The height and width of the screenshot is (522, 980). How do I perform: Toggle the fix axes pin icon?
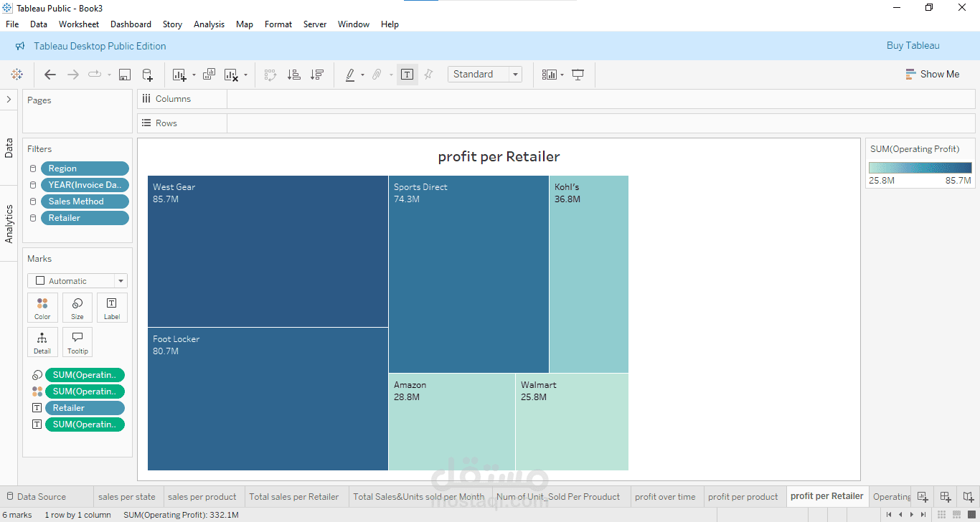click(x=429, y=75)
